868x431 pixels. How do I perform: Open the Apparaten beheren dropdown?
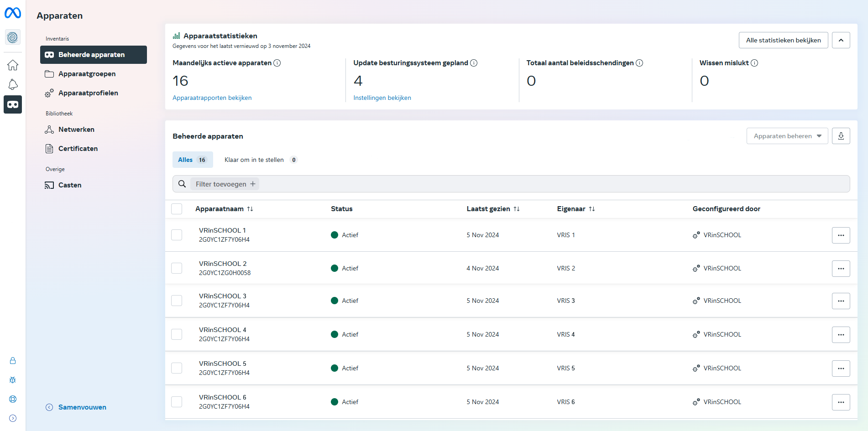[x=787, y=136]
